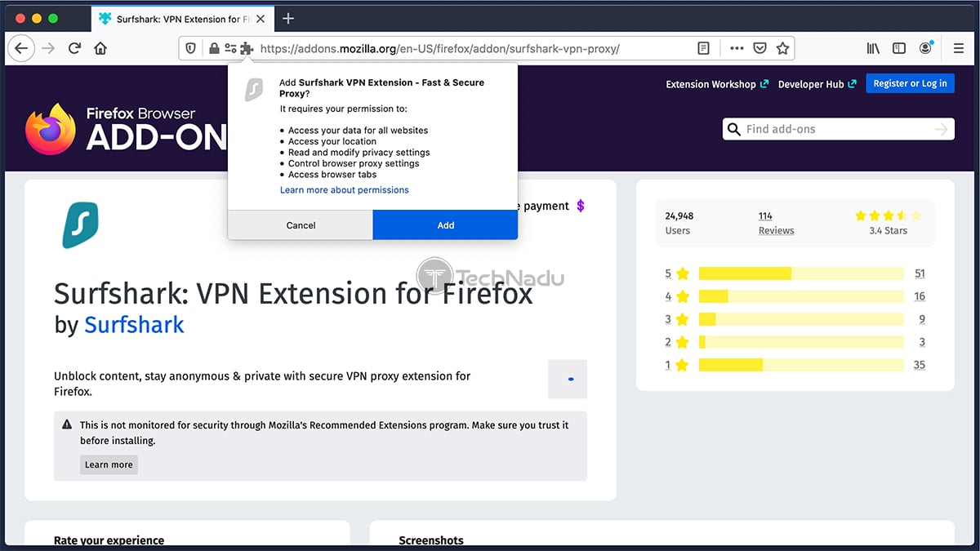Toggle Reader View icon in address bar
This screenshot has width=980, height=551.
click(703, 48)
